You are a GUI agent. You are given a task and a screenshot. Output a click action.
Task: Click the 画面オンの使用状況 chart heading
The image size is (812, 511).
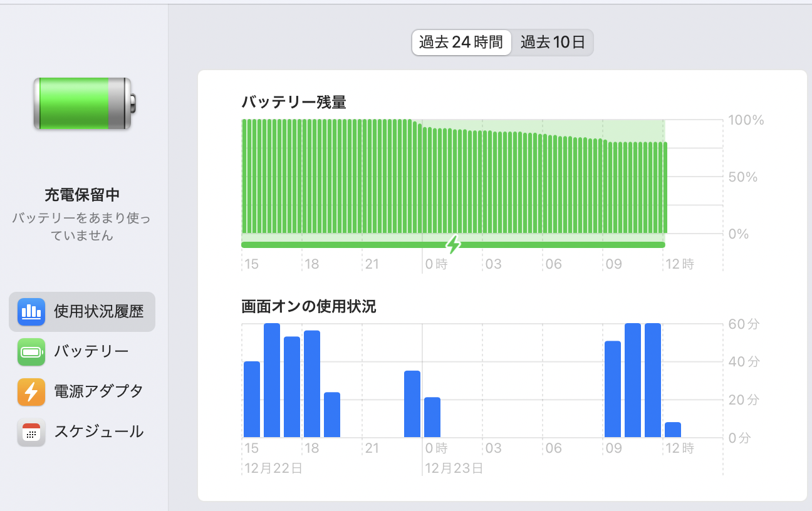click(x=308, y=307)
